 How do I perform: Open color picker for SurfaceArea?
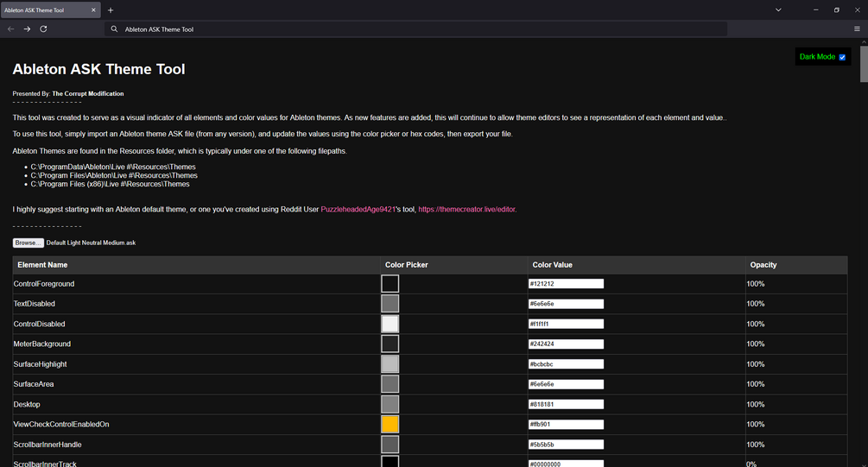coord(390,384)
